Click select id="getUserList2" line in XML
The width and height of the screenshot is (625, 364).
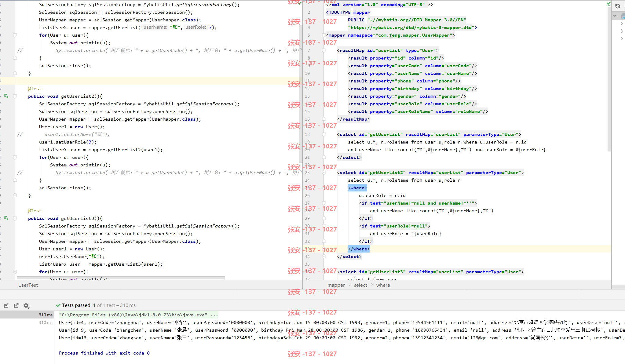click(430, 173)
